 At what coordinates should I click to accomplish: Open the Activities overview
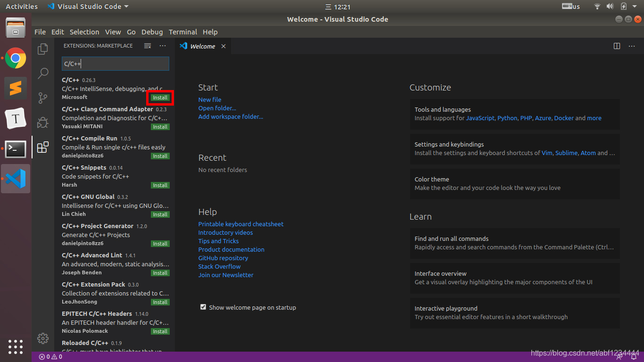(22, 7)
